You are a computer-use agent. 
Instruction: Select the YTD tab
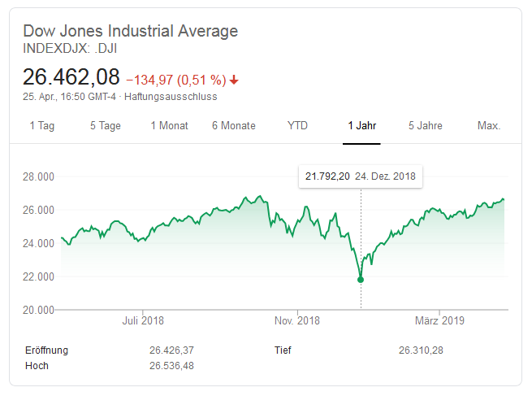297,126
